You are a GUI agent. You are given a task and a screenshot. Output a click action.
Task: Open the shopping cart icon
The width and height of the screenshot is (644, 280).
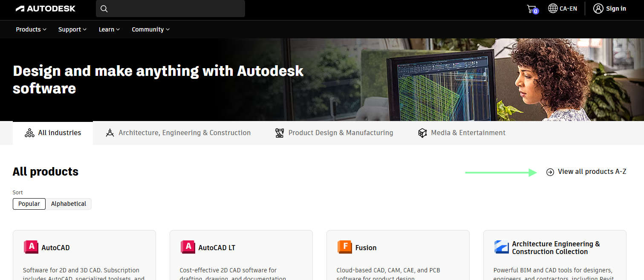pyautogui.click(x=531, y=9)
